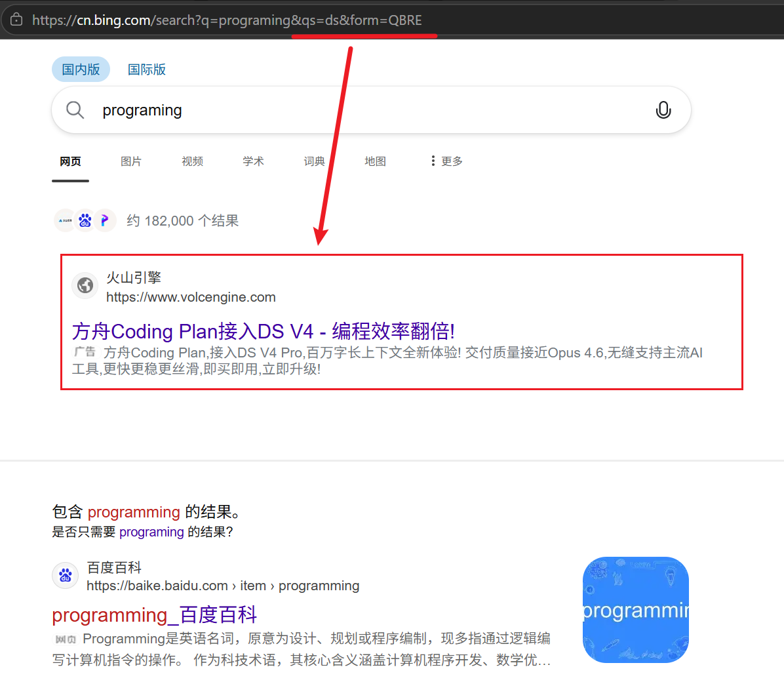Open the 方舟Coding Plan接入DS V4 ad link

[264, 331]
